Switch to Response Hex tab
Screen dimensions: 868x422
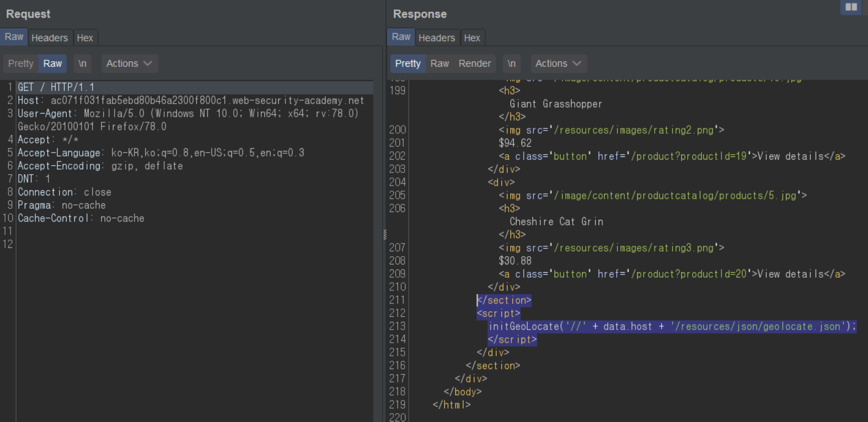point(472,37)
